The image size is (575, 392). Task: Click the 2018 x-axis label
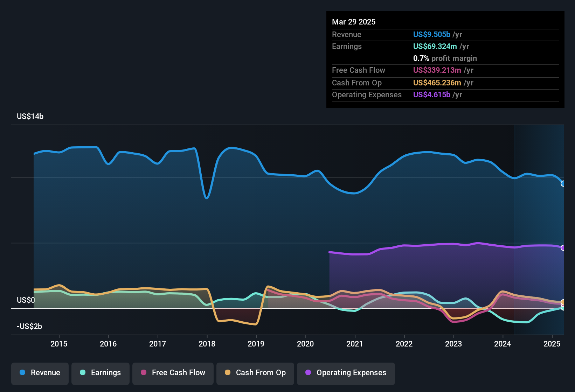(x=207, y=344)
